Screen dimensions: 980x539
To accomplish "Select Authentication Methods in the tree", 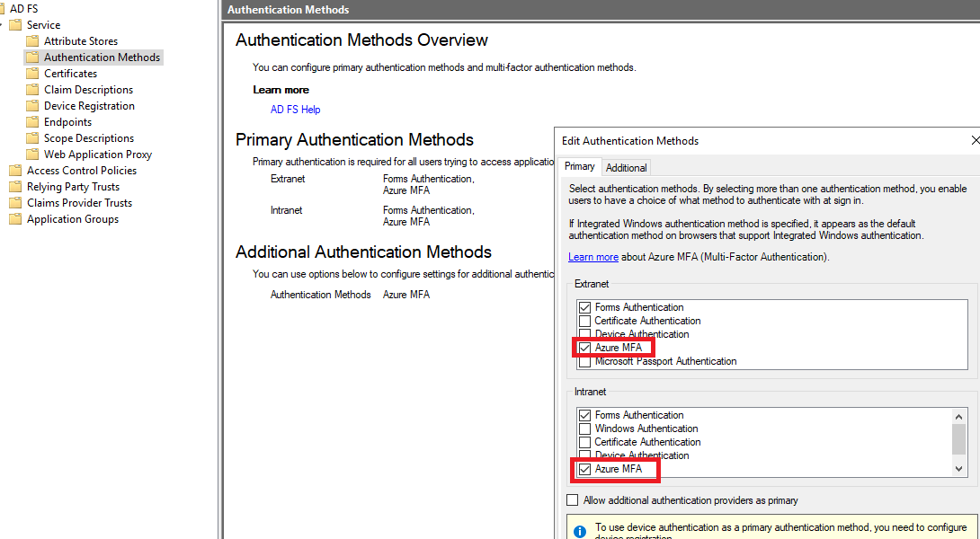I will pyautogui.click(x=102, y=57).
